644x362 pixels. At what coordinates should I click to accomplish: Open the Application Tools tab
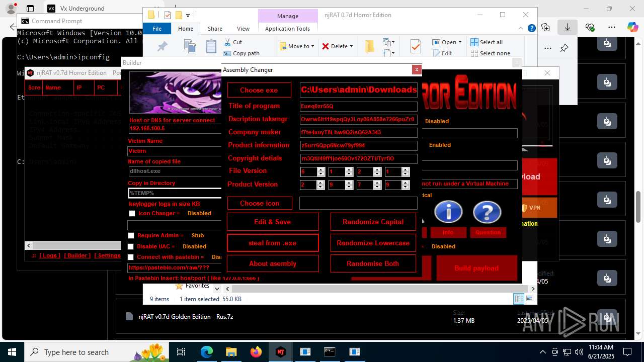[x=287, y=29]
